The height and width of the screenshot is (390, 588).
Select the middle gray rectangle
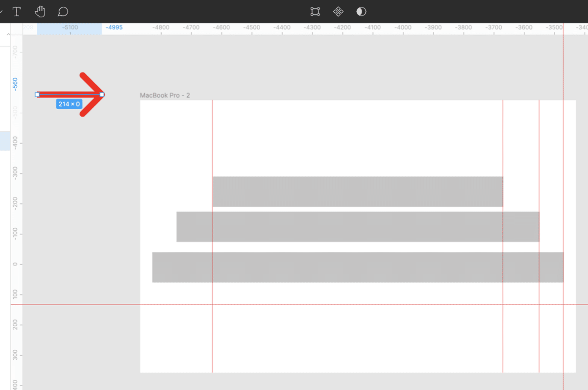358,226
